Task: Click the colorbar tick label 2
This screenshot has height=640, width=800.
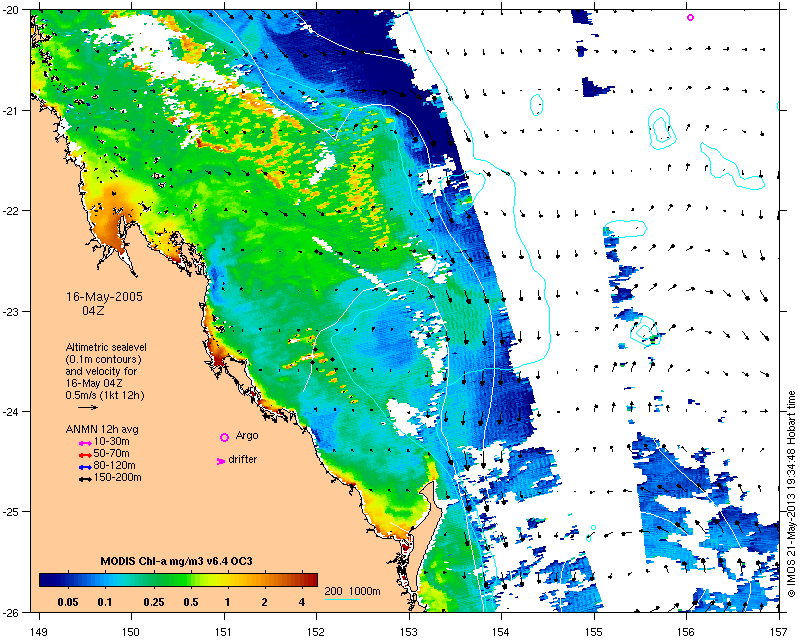Action: pyautogui.click(x=264, y=602)
